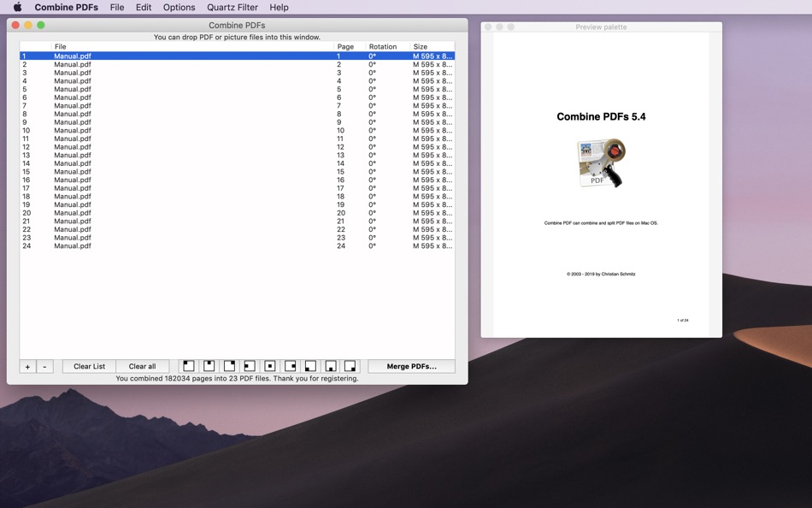Viewport: 812px width, 508px height.
Task: Open the Quartz Filter menu
Action: [232, 7]
